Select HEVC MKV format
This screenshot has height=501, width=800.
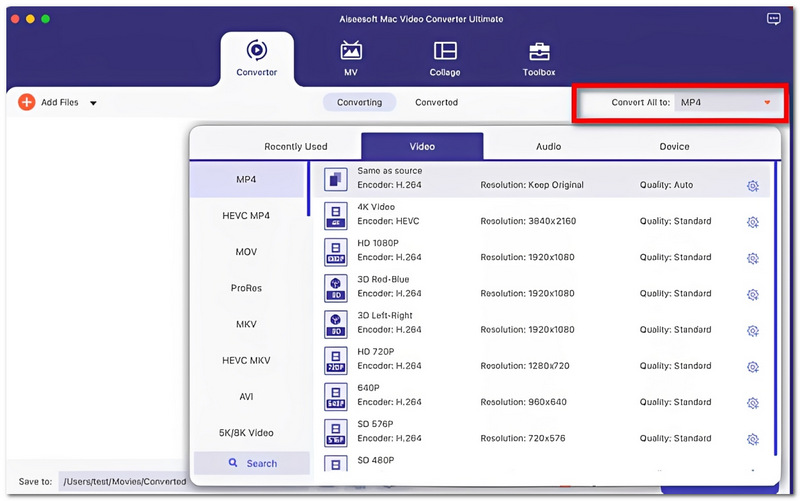[x=247, y=361]
